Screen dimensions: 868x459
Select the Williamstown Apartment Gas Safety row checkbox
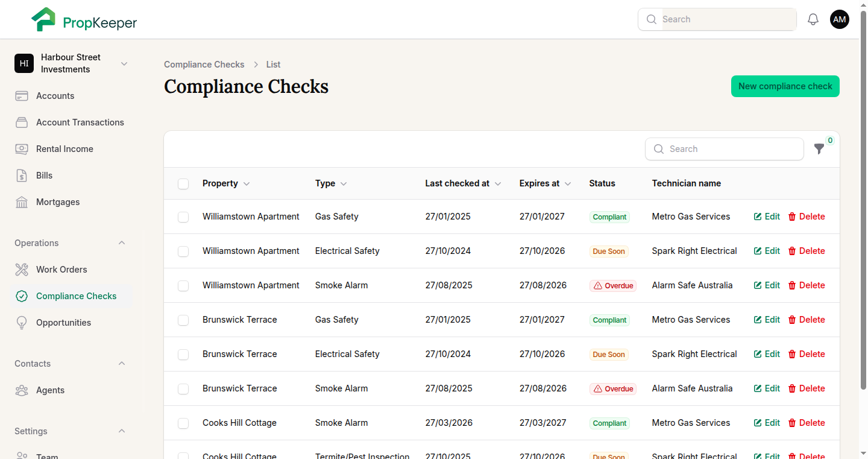click(x=183, y=217)
